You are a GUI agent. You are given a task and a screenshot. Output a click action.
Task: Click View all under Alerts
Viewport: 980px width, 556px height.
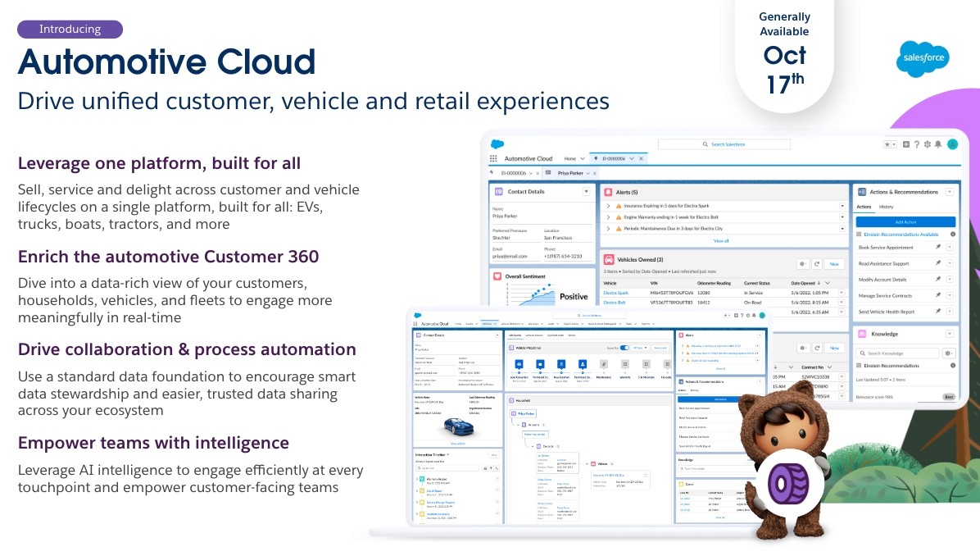coord(721,241)
